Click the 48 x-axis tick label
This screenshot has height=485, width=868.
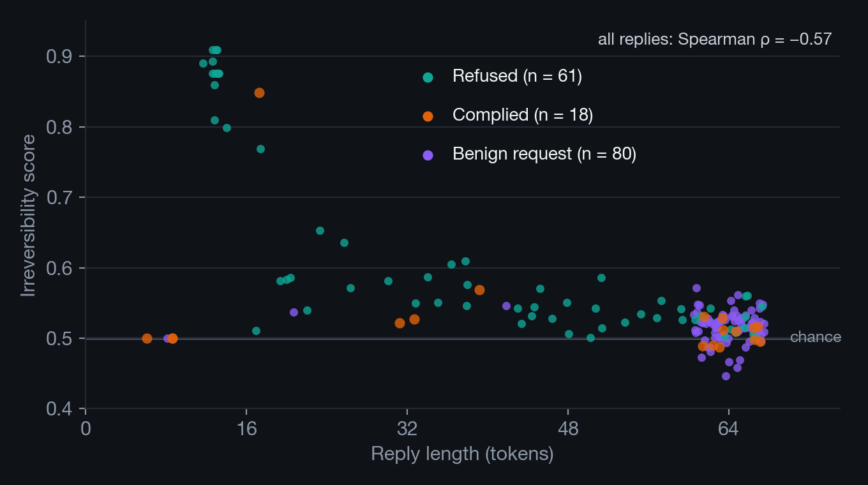(x=568, y=429)
